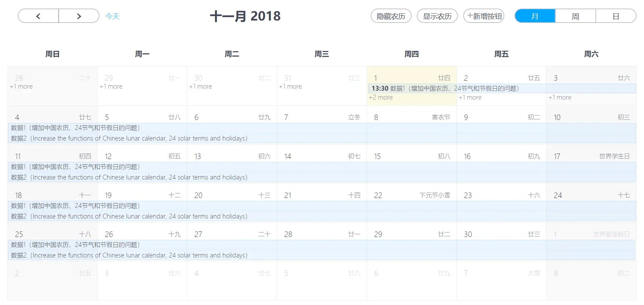
Task: Expand +1 more on November 3
Action: click(560, 97)
